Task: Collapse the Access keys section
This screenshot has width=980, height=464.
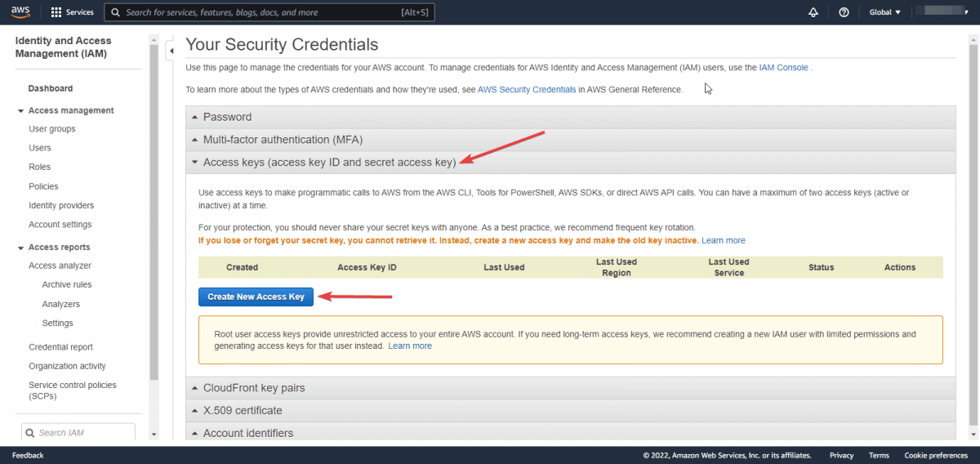Action: click(x=570, y=163)
